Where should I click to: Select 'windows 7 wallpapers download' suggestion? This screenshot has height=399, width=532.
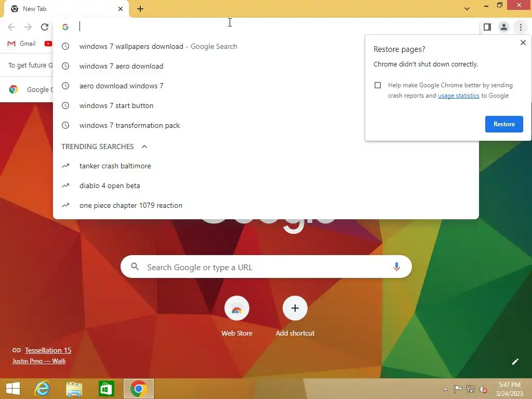(265, 46)
